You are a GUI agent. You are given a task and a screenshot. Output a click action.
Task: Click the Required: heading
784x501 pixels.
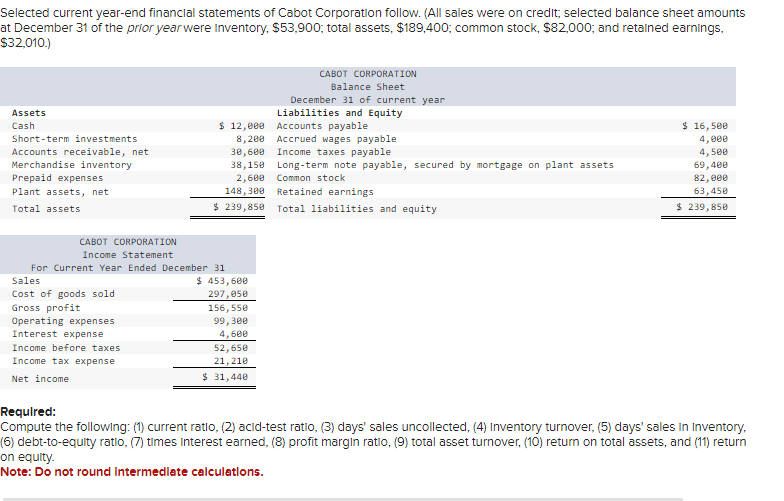28,412
